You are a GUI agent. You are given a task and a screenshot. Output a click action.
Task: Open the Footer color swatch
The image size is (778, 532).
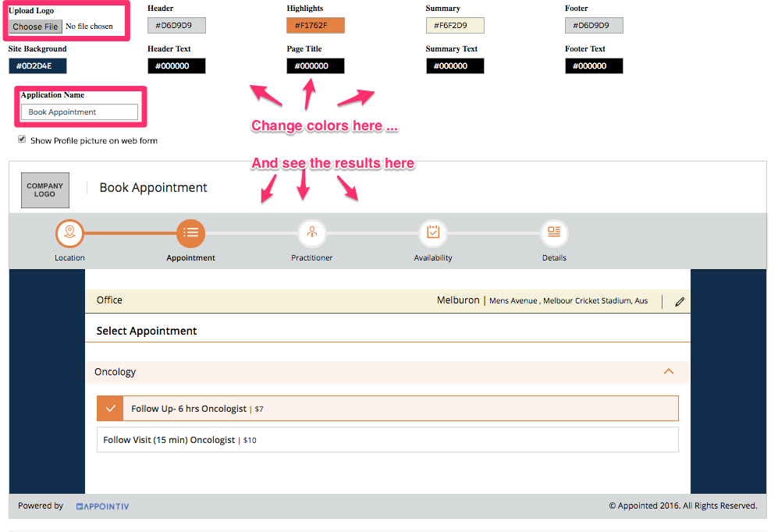[594, 25]
